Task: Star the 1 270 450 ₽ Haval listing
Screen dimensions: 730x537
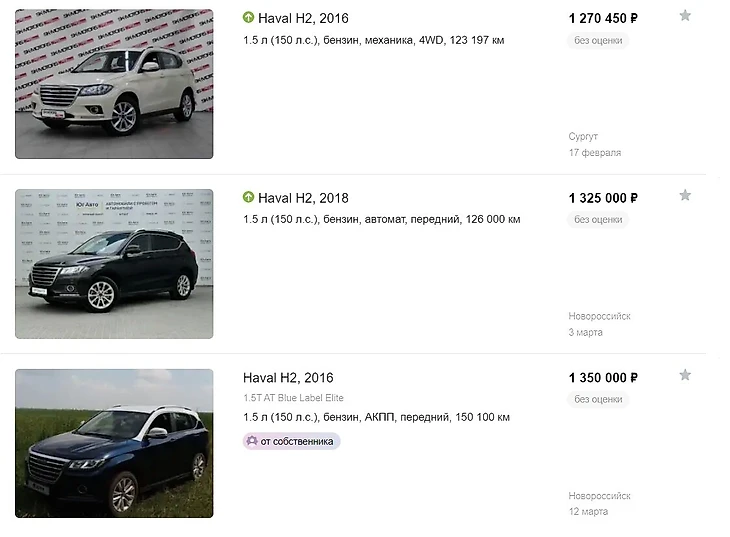Action: click(x=685, y=15)
